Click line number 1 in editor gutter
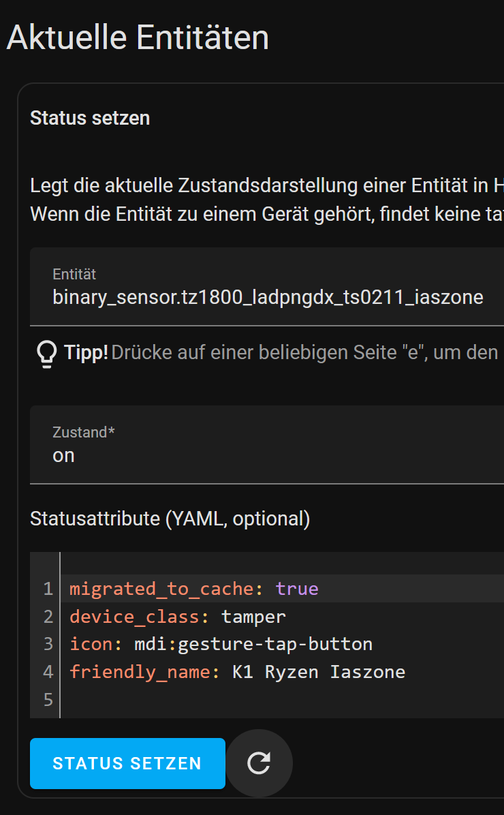This screenshot has width=504, height=815. [48, 589]
